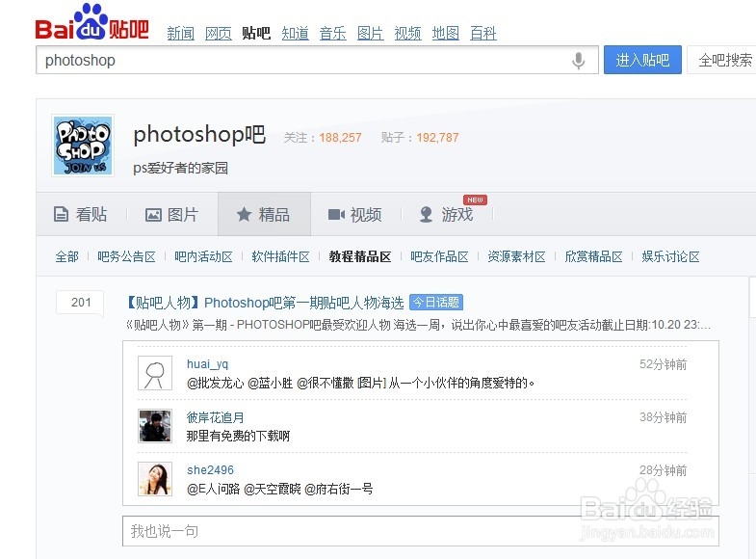Switch to the 精品 tab

[264, 214]
